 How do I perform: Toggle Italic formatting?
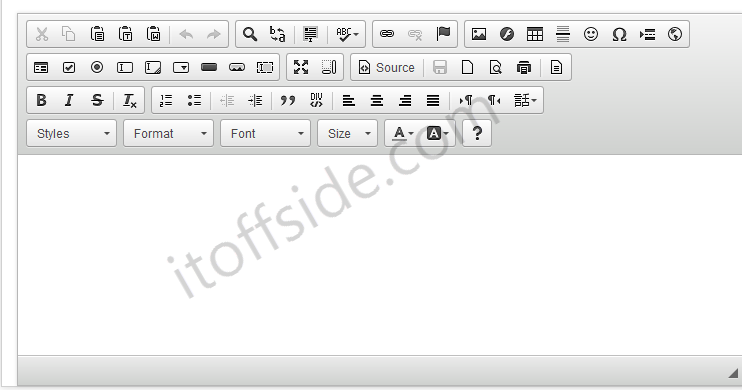coord(69,100)
